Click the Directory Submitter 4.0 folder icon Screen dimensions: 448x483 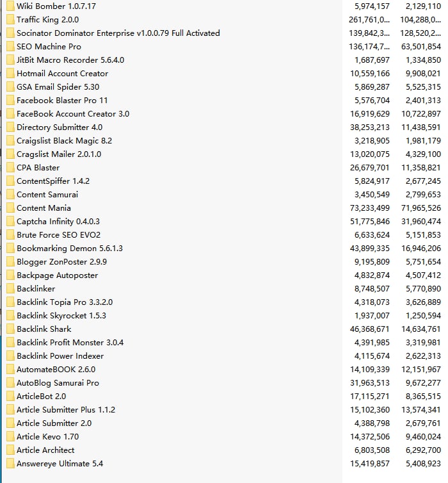(10, 127)
